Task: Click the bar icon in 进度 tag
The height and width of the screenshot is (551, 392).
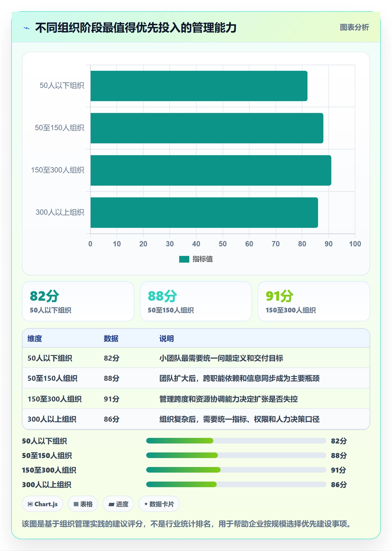Action: 111,505
